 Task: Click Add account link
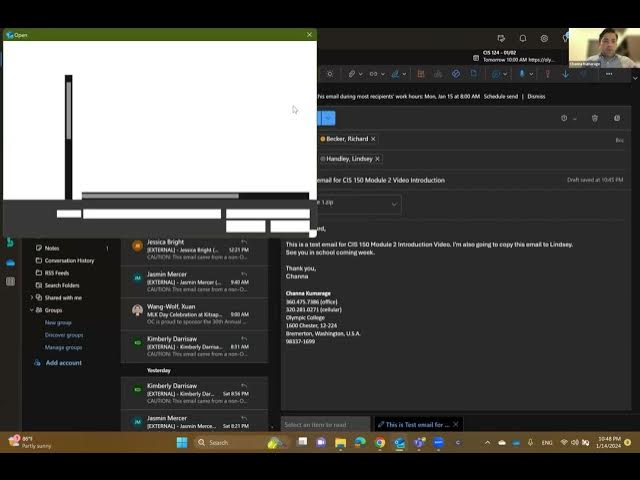pyautogui.click(x=63, y=363)
